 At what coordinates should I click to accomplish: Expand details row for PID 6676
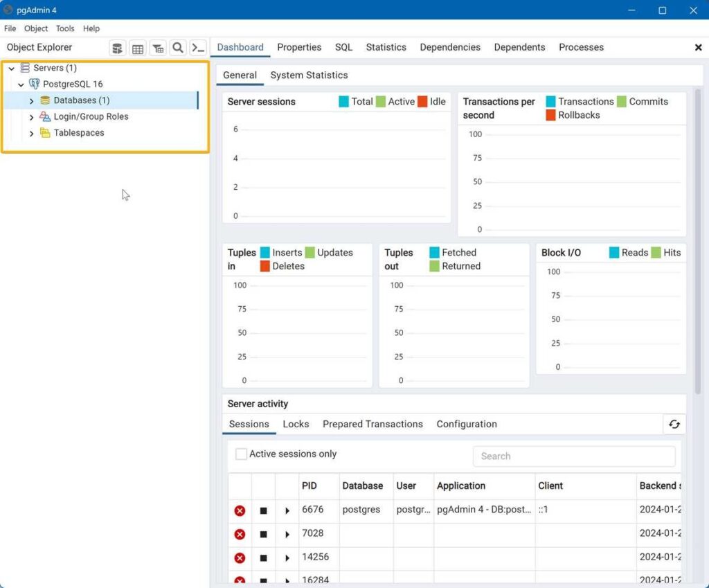pos(287,510)
